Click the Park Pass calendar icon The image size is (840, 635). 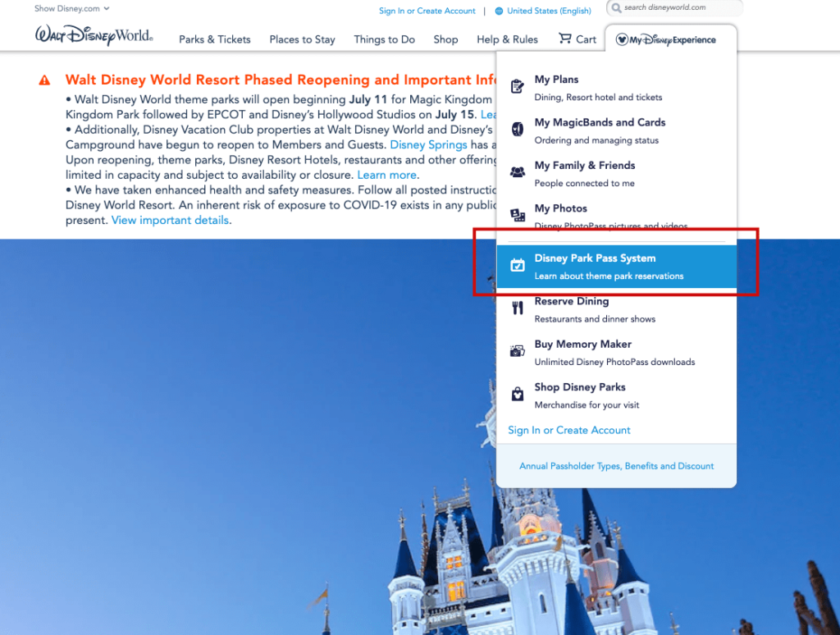517,265
